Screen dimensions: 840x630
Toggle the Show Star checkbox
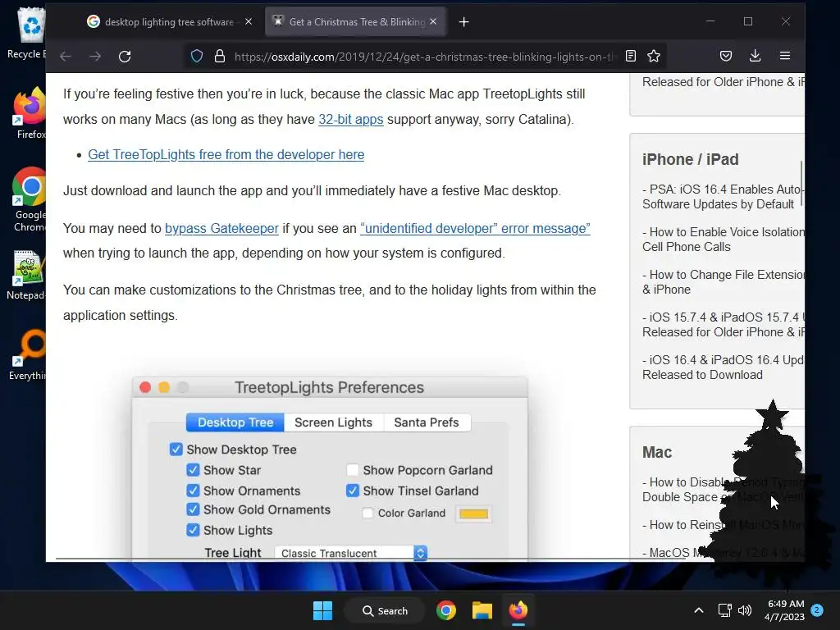click(193, 470)
